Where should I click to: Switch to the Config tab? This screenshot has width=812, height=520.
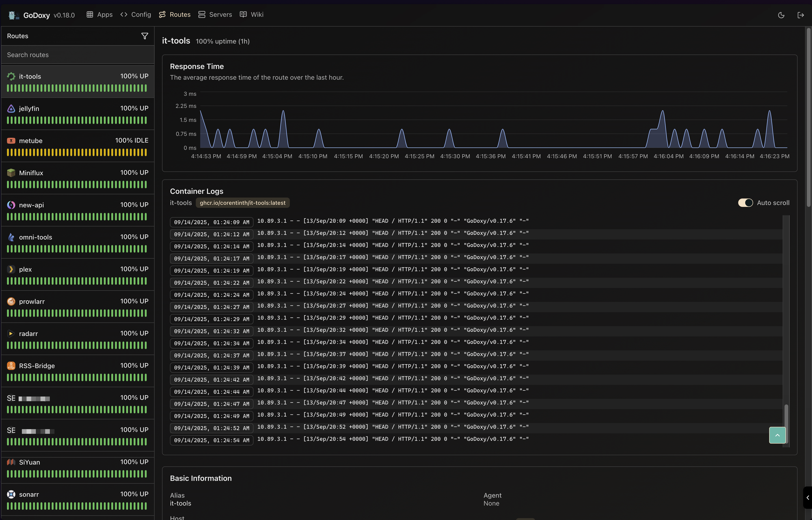[136, 14]
